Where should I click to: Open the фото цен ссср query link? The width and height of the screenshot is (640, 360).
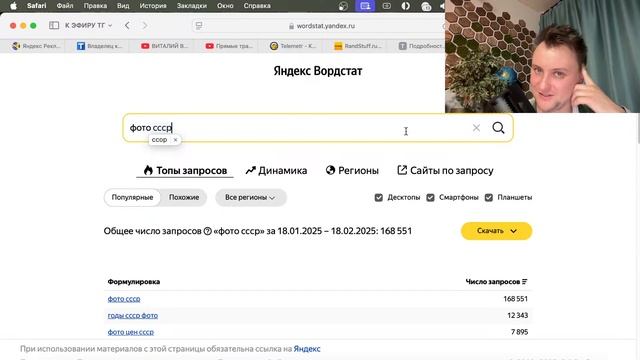point(131,332)
